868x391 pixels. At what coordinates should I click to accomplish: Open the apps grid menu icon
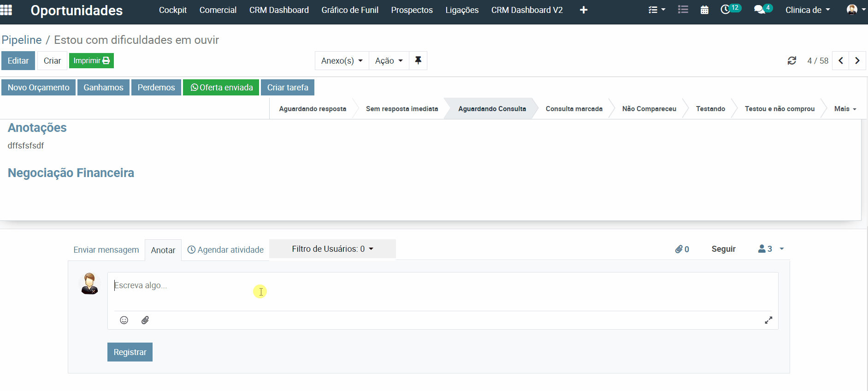tap(6, 10)
